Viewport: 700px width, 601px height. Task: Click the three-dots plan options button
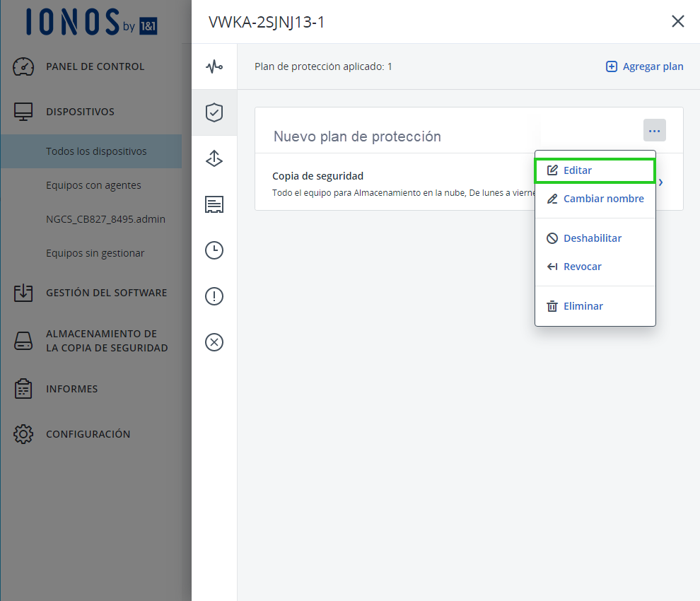(654, 130)
